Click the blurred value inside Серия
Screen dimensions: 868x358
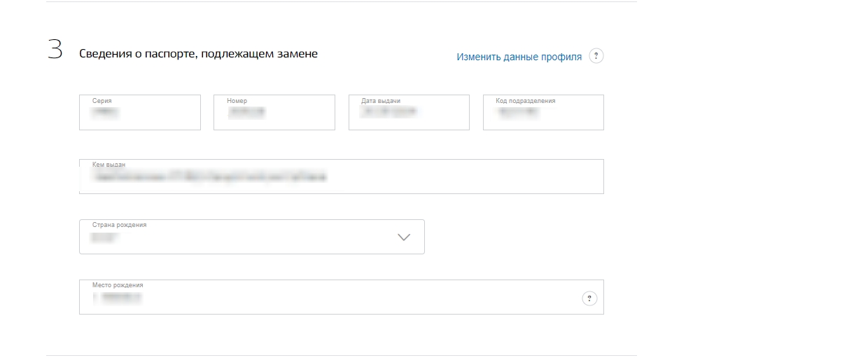[105, 112]
